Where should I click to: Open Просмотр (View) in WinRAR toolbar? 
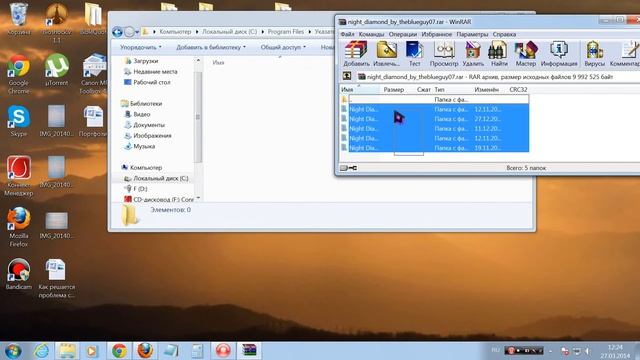point(444,54)
